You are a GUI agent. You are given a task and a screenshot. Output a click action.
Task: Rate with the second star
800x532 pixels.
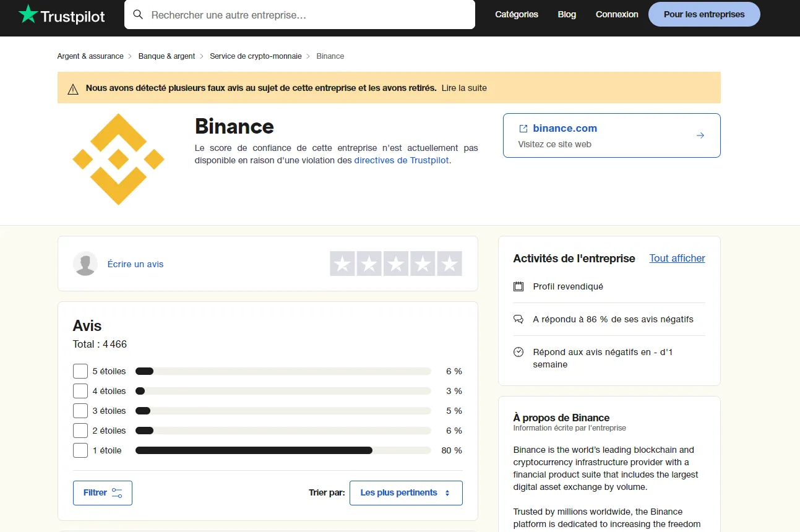pyautogui.click(x=369, y=264)
